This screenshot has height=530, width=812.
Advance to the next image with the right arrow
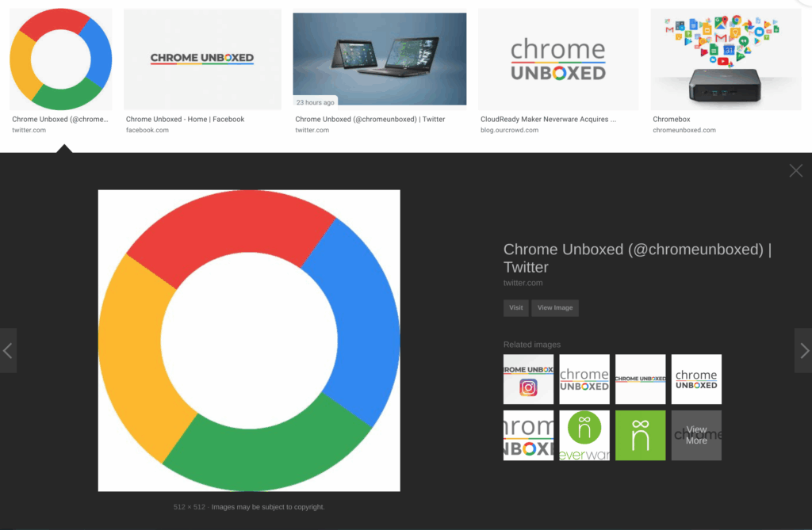pyautogui.click(x=804, y=350)
